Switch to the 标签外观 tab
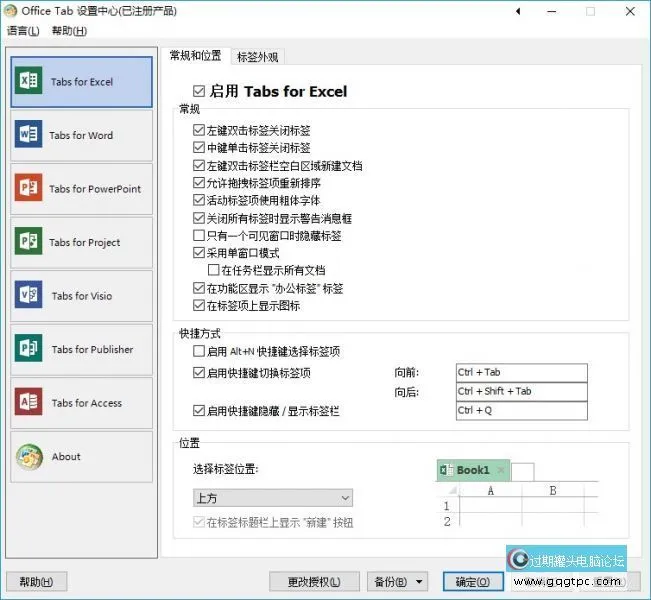The image size is (651, 600). [x=258, y=56]
